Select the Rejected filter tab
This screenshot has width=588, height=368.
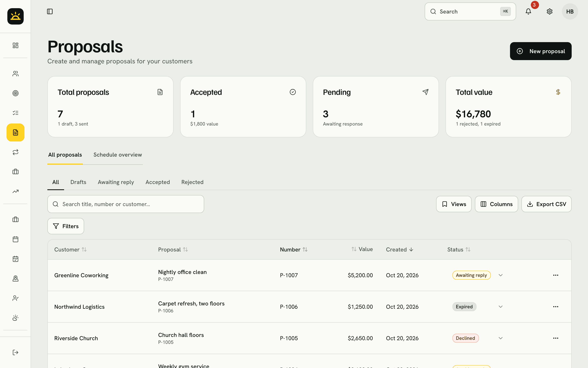coord(192,182)
